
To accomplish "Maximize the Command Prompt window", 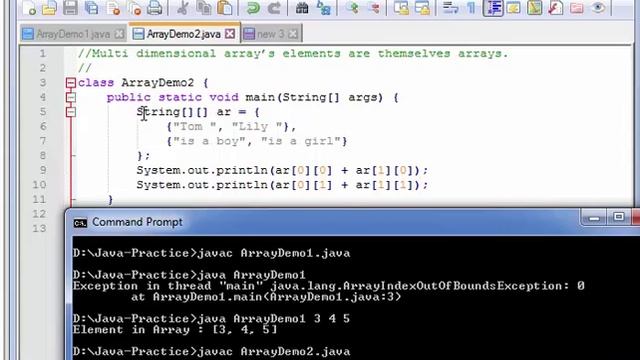I will coord(619,218).
